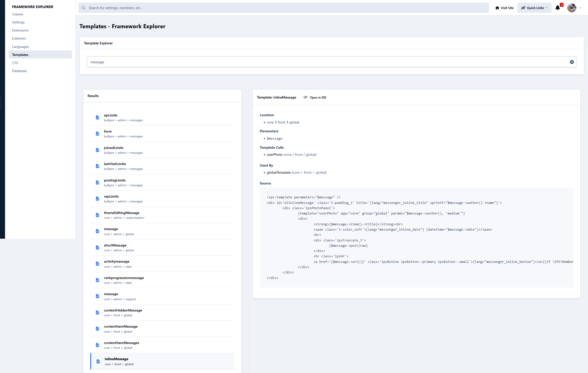The image size is (588, 373).
Task: Click the notification badge count 3
Action: 562,5
